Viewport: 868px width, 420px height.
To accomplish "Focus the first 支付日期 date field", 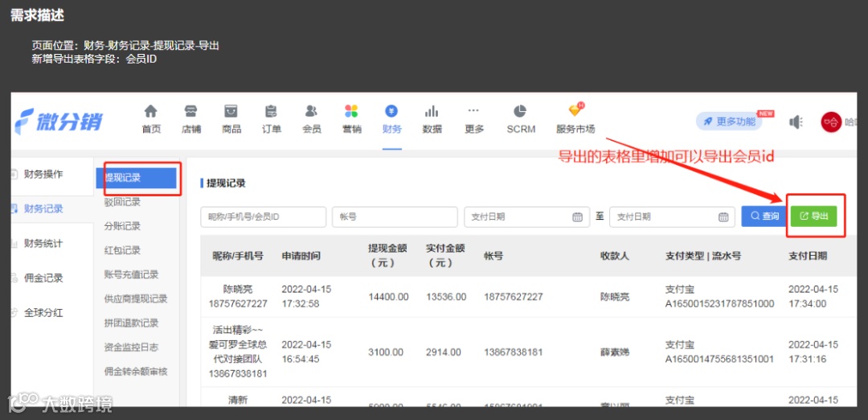I will 526,216.
